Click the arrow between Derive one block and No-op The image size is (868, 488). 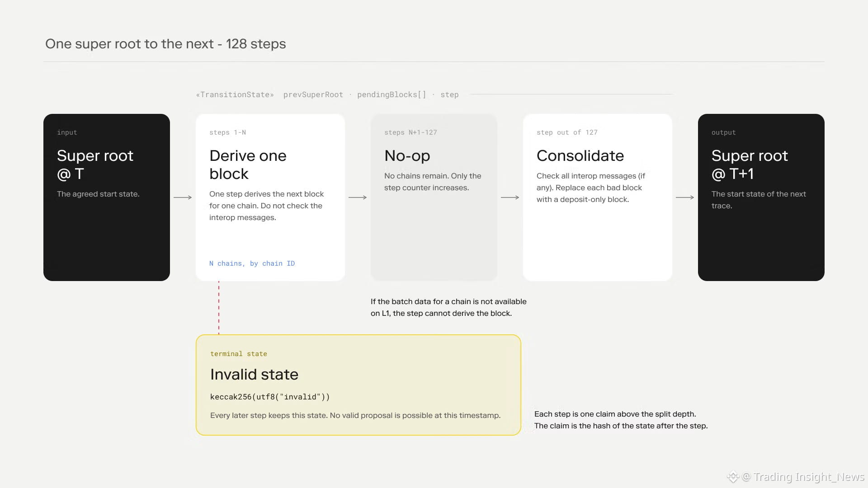[x=358, y=197]
